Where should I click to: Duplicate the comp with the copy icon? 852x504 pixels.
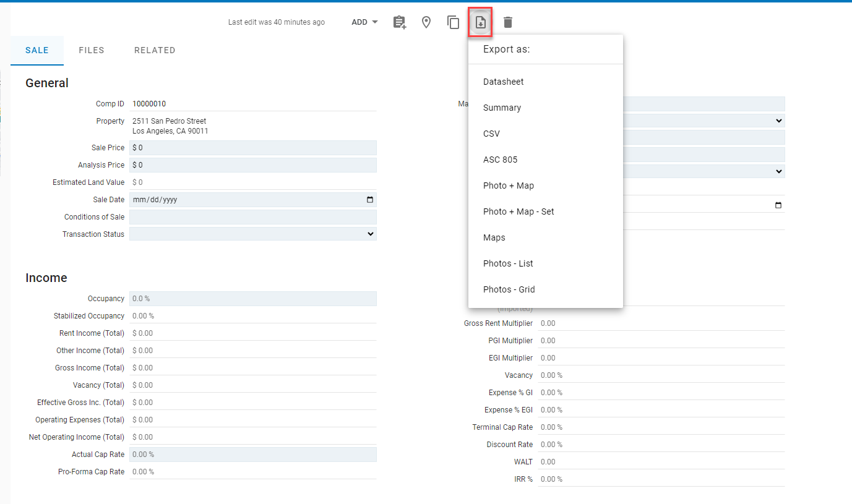[454, 22]
